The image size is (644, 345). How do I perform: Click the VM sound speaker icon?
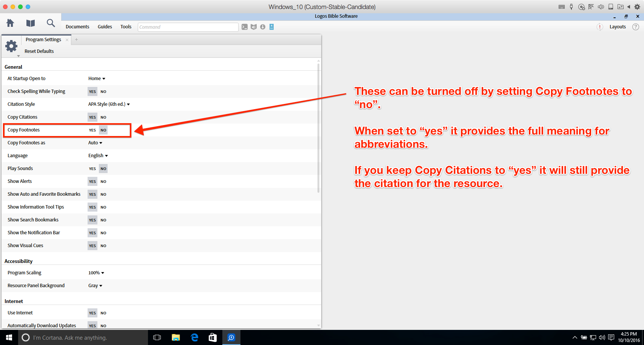(x=601, y=7)
